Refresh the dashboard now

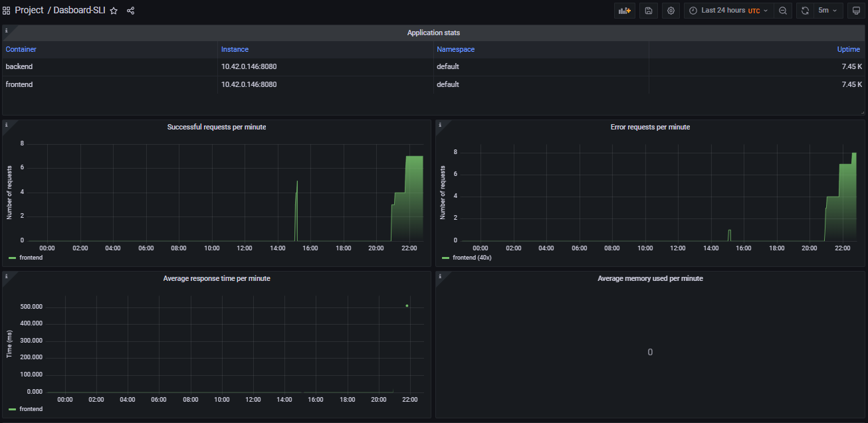pos(805,11)
